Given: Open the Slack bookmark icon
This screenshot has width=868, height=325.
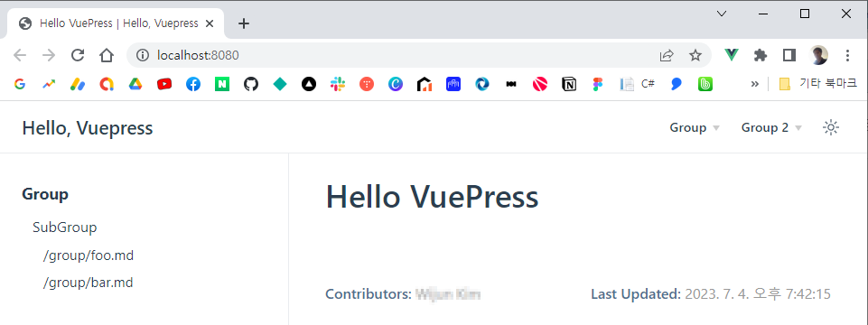Looking at the screenshot, I should (338, 84).
